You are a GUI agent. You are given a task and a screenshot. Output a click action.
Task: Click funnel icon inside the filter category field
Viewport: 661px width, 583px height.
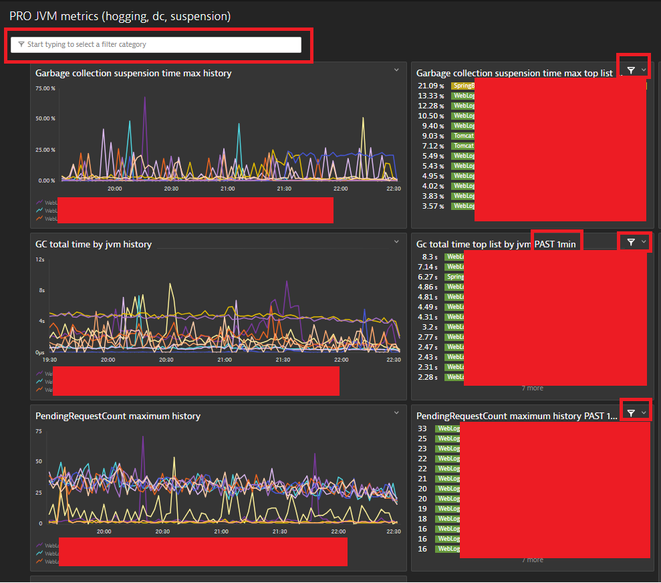[21, 45]
